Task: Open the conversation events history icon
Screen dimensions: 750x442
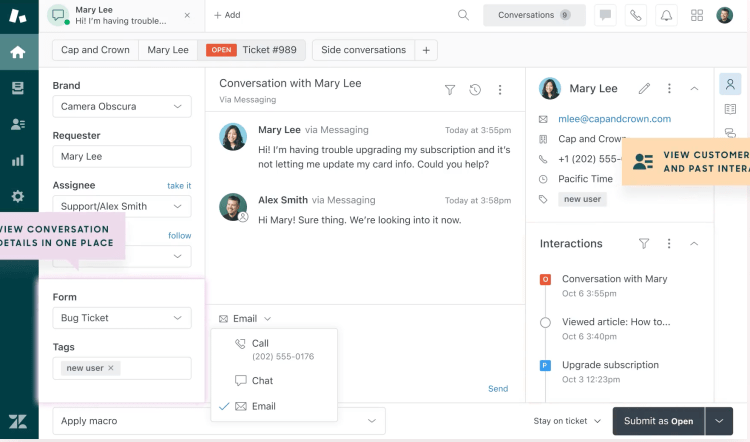Action: [x=475, y=90]
